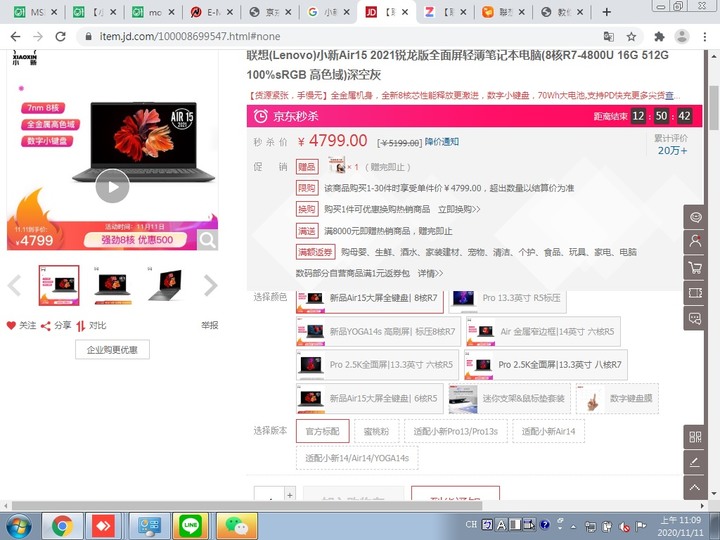720x540 pixels.
Task: Play the product video
Action: tap(112, 186)
